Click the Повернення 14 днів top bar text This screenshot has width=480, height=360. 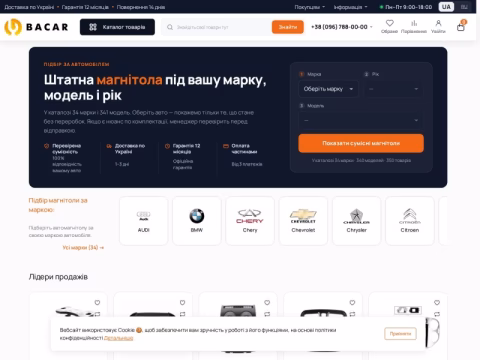click(141, 7)
